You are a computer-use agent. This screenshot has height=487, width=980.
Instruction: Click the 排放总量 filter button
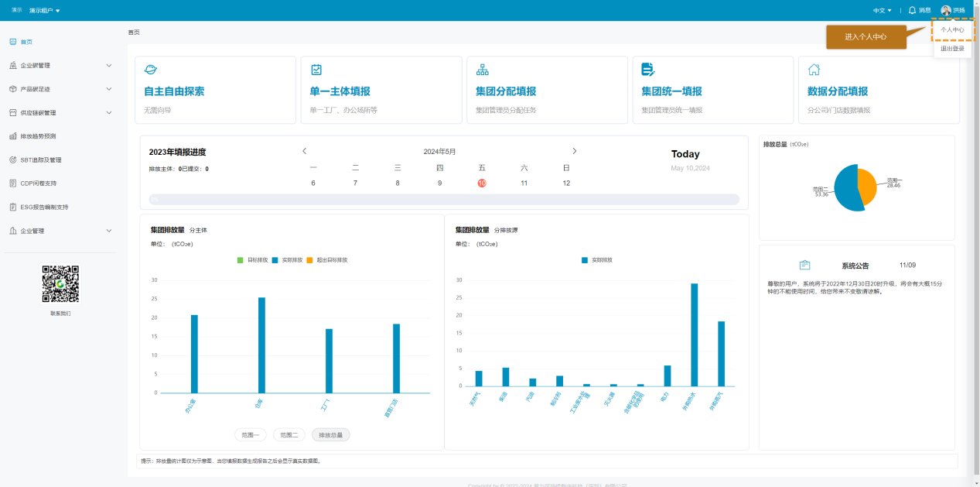330,435
